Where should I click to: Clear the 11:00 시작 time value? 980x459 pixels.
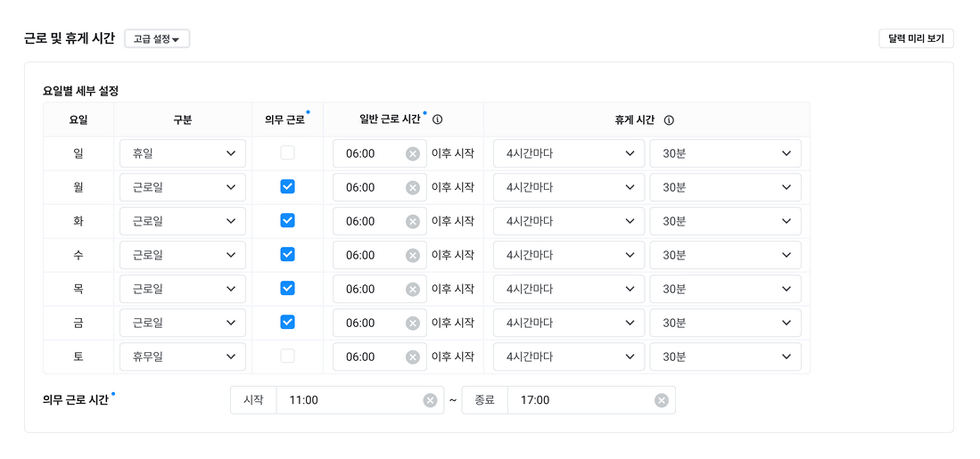[x=430, y=400]
